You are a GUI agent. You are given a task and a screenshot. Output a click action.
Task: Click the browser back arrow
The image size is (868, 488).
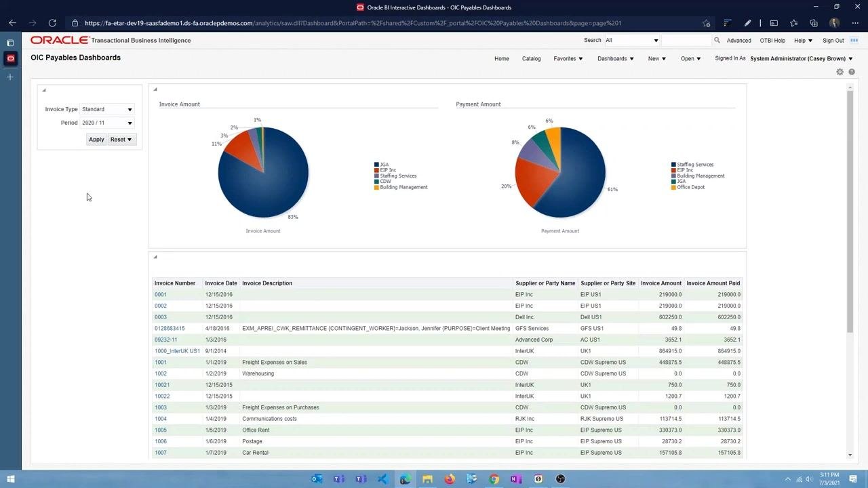pos(12,23)
